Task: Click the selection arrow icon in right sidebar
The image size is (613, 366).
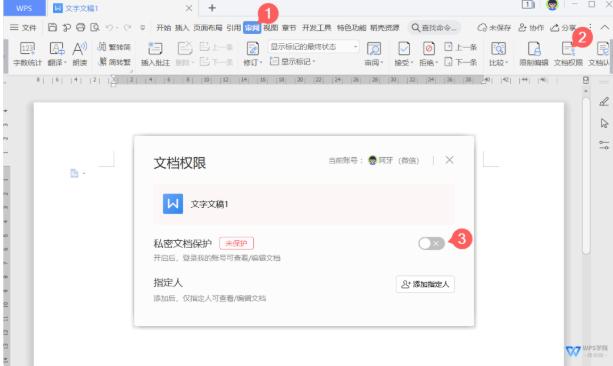Action: pyautogui.click(x=604, y=123)
